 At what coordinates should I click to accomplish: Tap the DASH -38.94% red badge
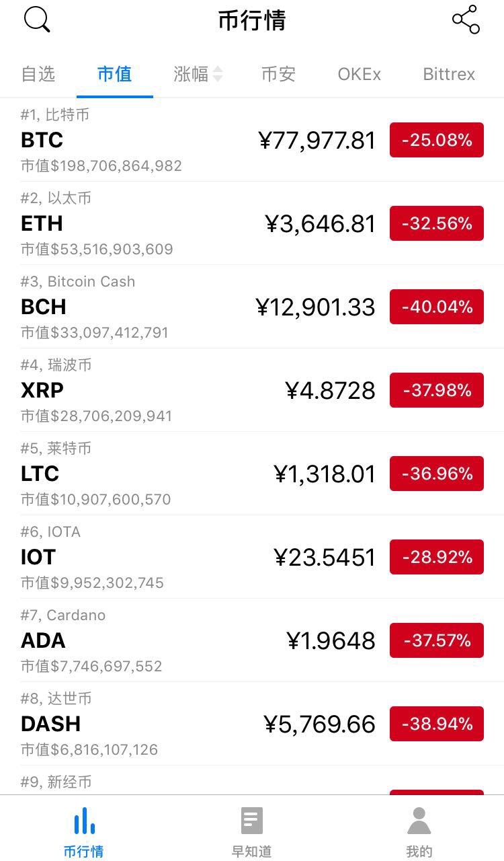tap(436, 724)
